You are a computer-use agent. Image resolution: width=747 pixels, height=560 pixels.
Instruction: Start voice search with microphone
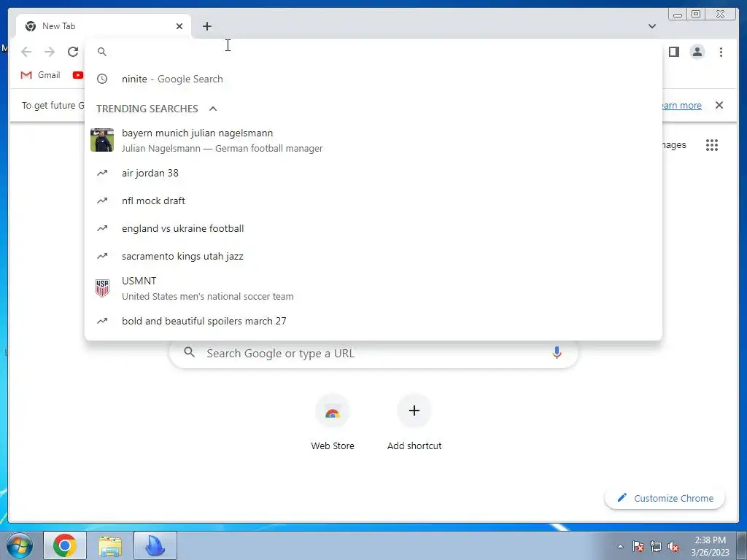click(x=557, y=353)
